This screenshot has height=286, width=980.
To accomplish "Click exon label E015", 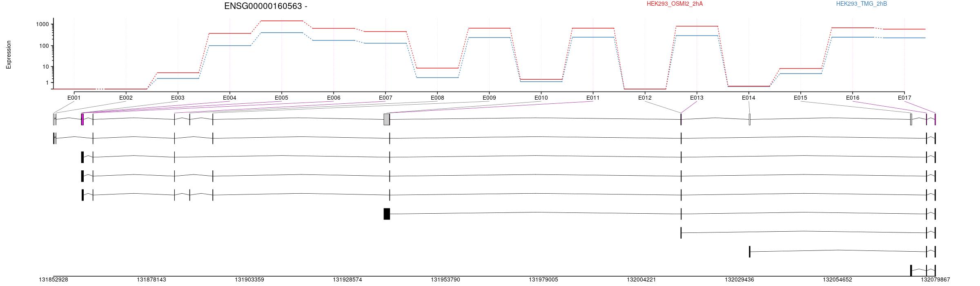I will pos(800,98).
